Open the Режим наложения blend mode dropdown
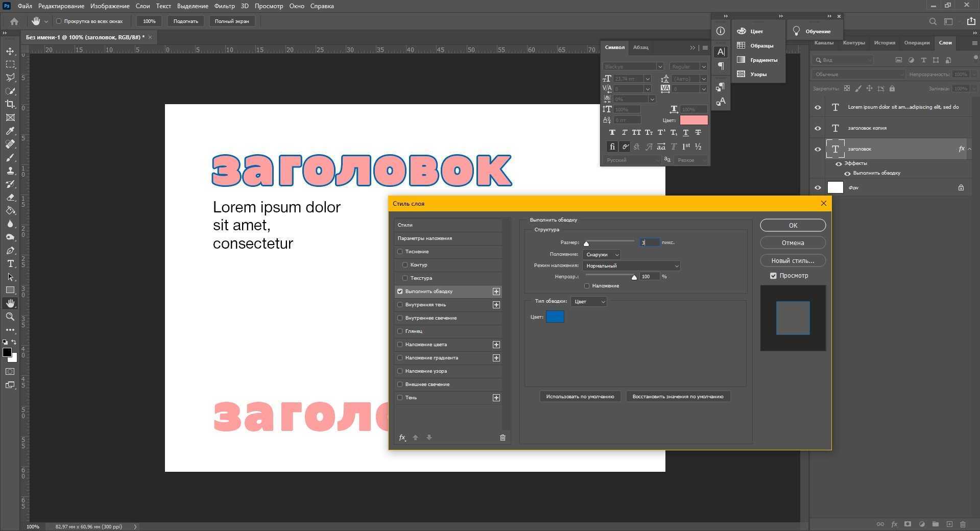 pos(631,266)
